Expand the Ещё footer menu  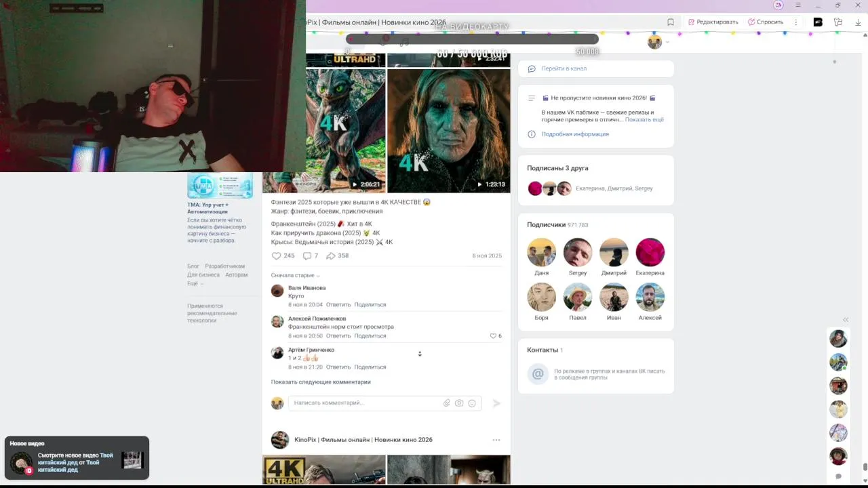[195, 283]
